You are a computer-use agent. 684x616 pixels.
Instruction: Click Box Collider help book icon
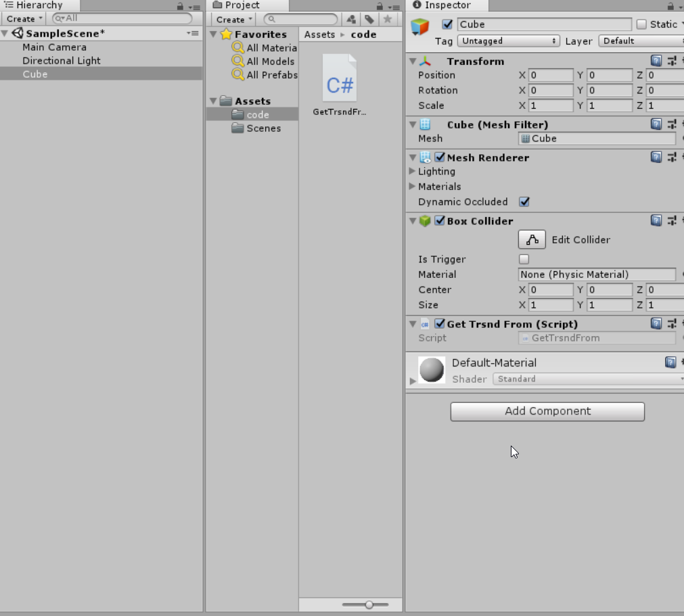coord(656,220)
